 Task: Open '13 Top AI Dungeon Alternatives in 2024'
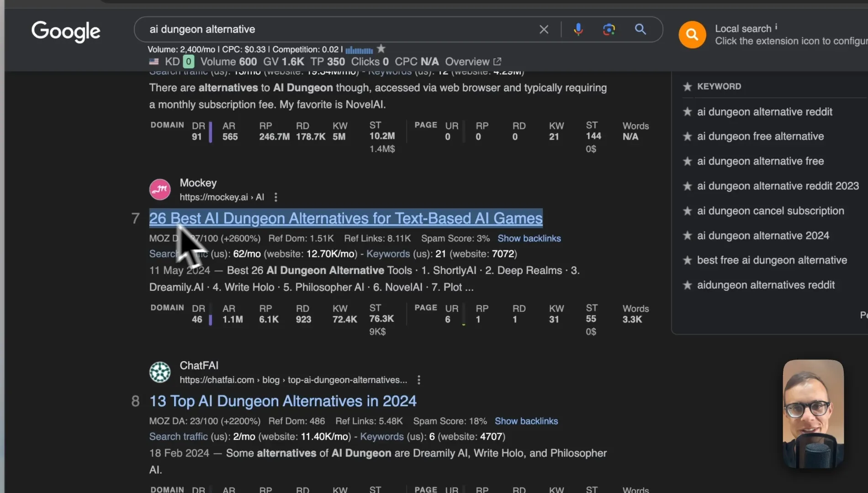tap(283, 401)
